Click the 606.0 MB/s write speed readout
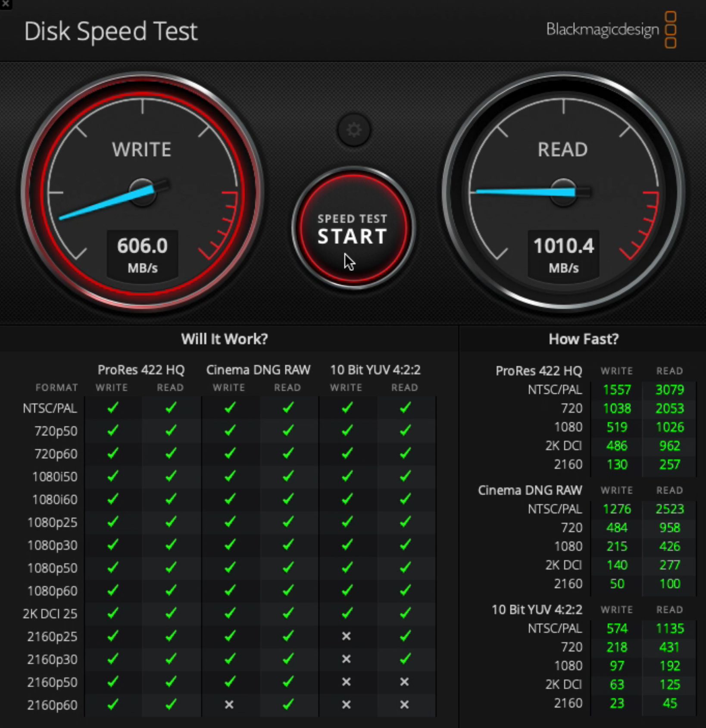The height and width of the screenshot is (728, 706). [142, 255]
